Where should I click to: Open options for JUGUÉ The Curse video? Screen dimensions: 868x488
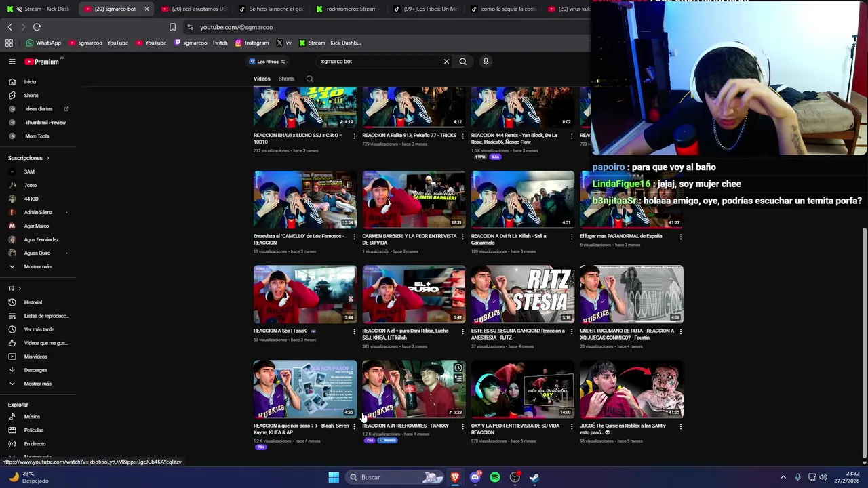click(x=681, y=426)
